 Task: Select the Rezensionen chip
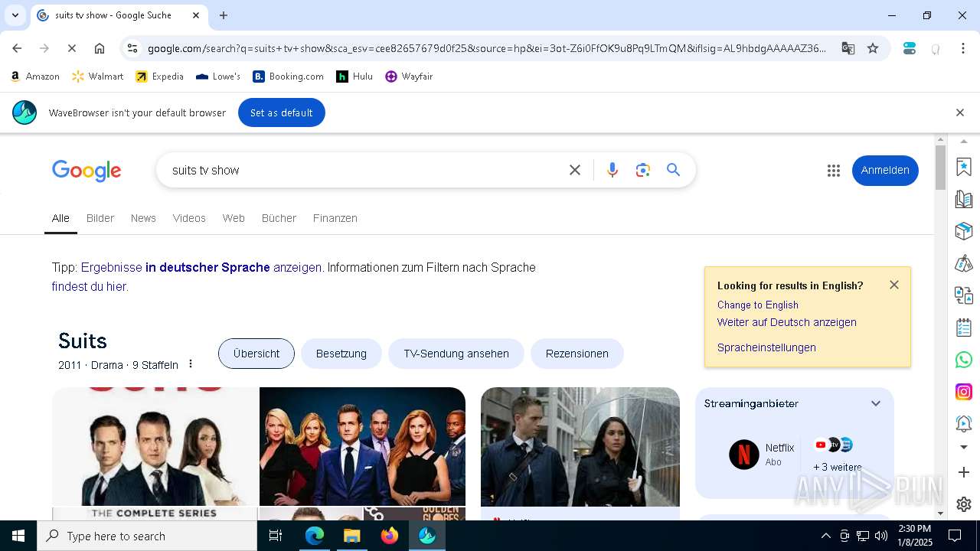(x=577, y=354)
